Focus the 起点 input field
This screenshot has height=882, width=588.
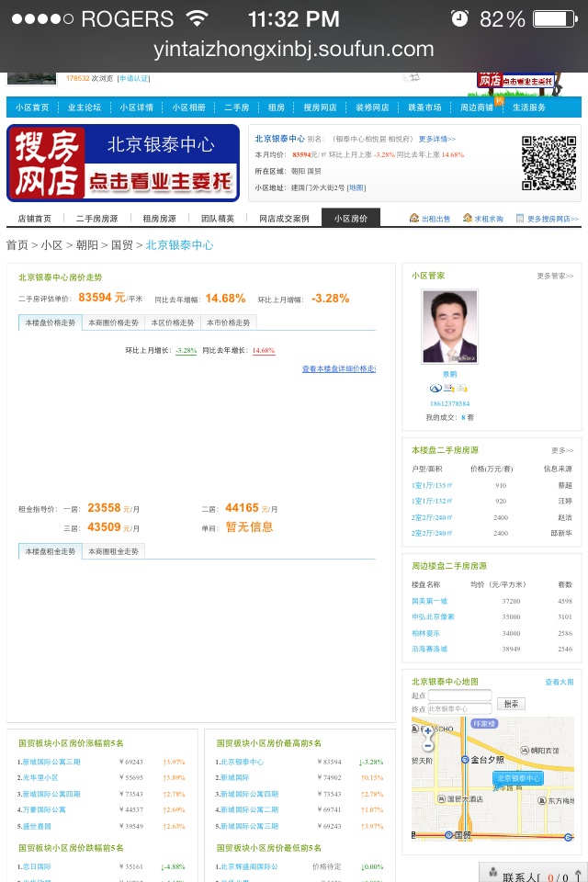coord(459,695)
